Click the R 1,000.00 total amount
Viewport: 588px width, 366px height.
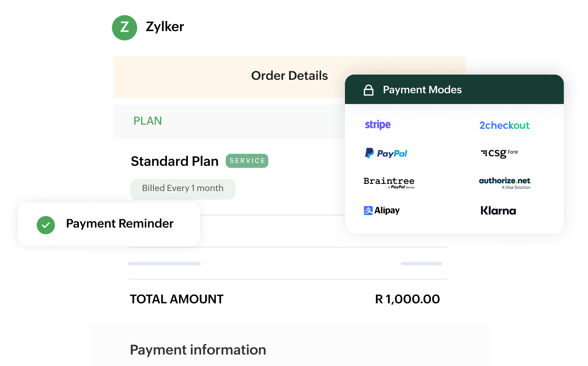point(407,299)
